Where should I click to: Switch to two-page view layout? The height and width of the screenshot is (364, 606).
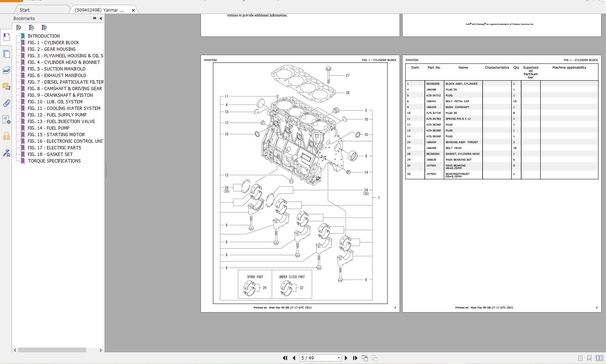[x=599, y=358]
